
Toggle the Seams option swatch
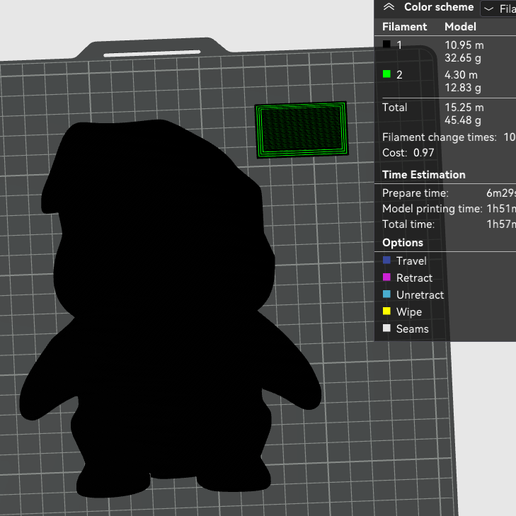pyautogui.click(x=387, y=328)
